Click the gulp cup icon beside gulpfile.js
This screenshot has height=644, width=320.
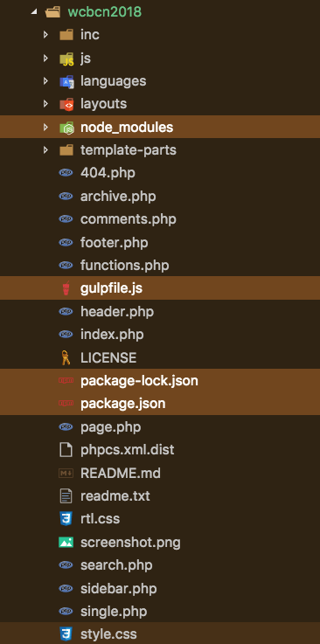66,288
